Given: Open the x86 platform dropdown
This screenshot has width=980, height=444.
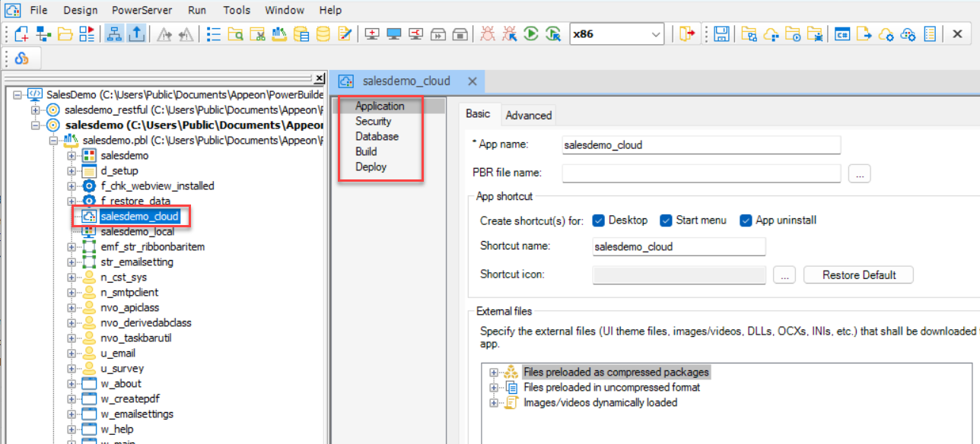Looking at the screenshot, I should click(656, 34).
